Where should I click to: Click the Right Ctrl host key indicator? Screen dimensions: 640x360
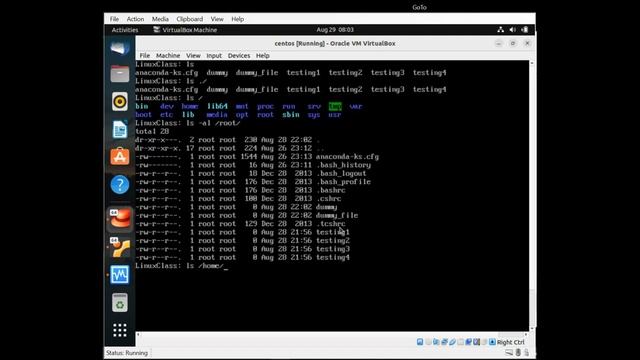pos(511,342)
